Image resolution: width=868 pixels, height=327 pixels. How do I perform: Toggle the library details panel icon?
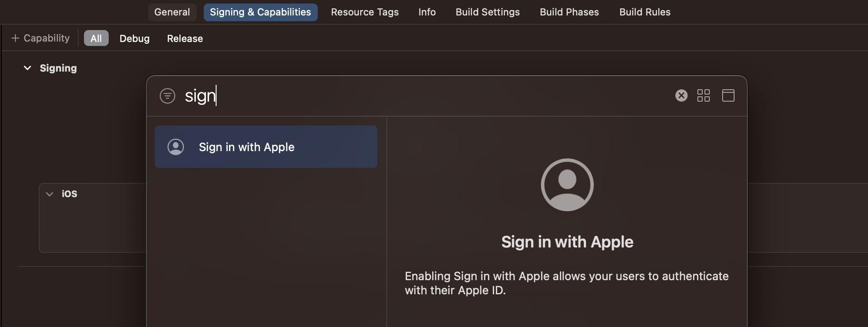(x=728, y=95)
